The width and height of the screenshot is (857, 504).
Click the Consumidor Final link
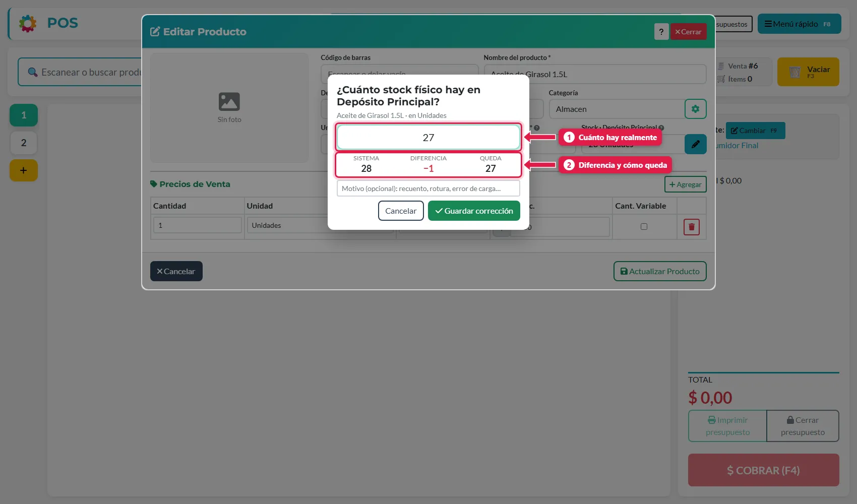coord(737,146)
